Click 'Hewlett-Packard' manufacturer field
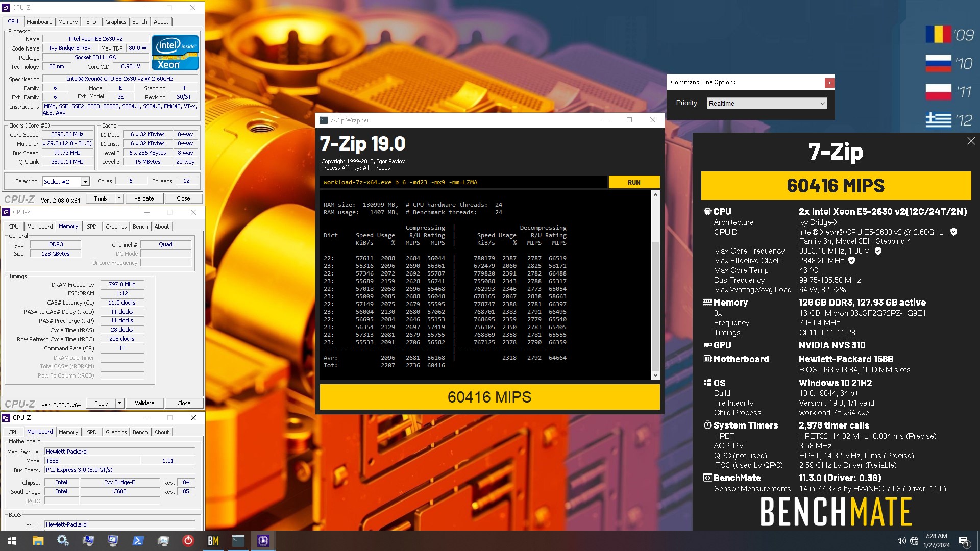This screenshot has height=551, width=980. (x=120, y=452)
